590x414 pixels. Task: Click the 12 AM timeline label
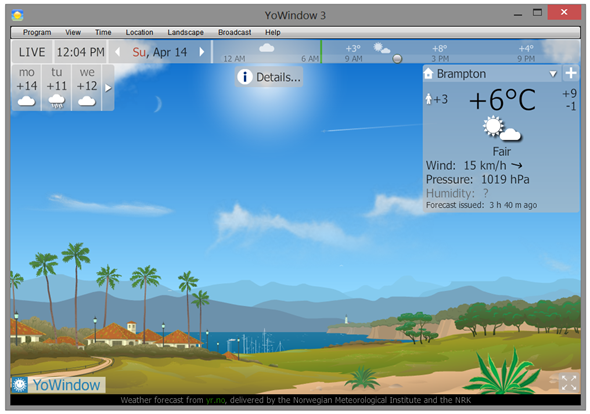234,59
